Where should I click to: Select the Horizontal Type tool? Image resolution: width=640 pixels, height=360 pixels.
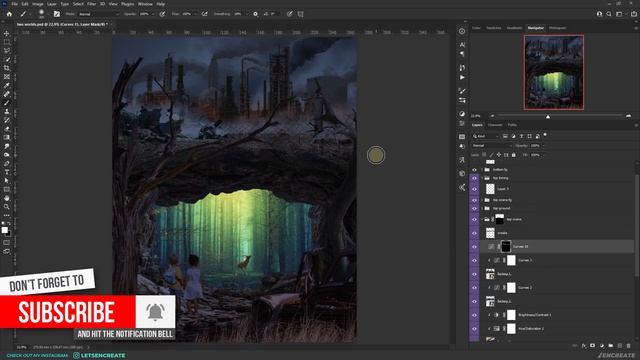point(7,172)
